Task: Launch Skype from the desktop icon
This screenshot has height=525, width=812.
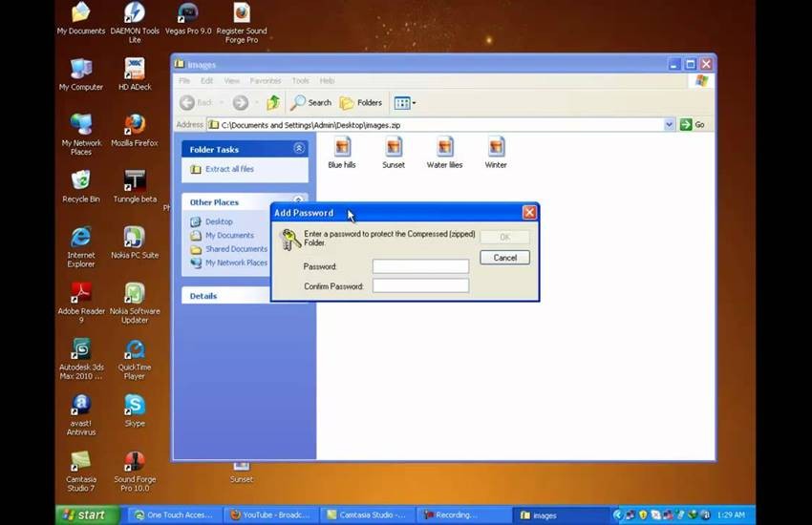Action: 135,405
